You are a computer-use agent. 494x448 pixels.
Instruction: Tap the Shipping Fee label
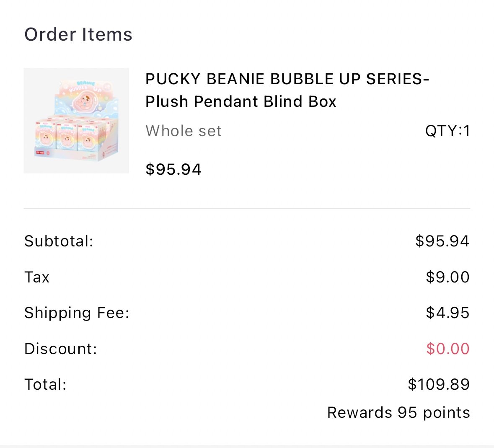tap(77, 313)
